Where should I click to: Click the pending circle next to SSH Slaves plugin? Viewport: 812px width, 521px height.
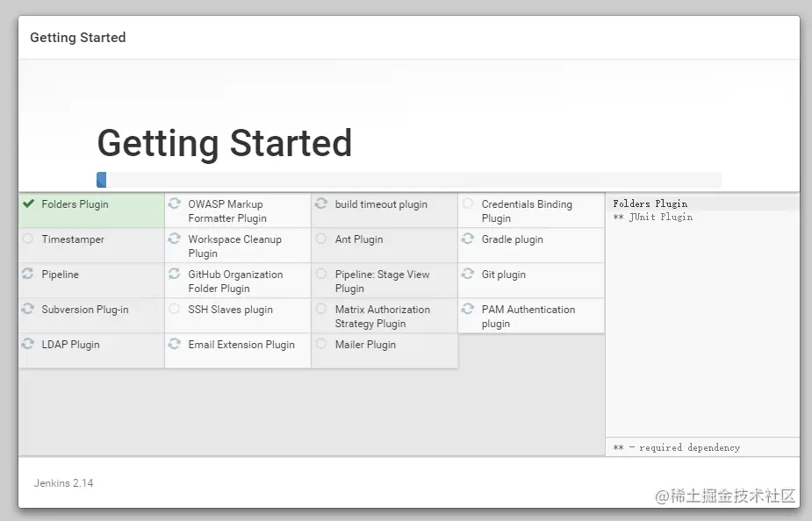pos(175,309)
